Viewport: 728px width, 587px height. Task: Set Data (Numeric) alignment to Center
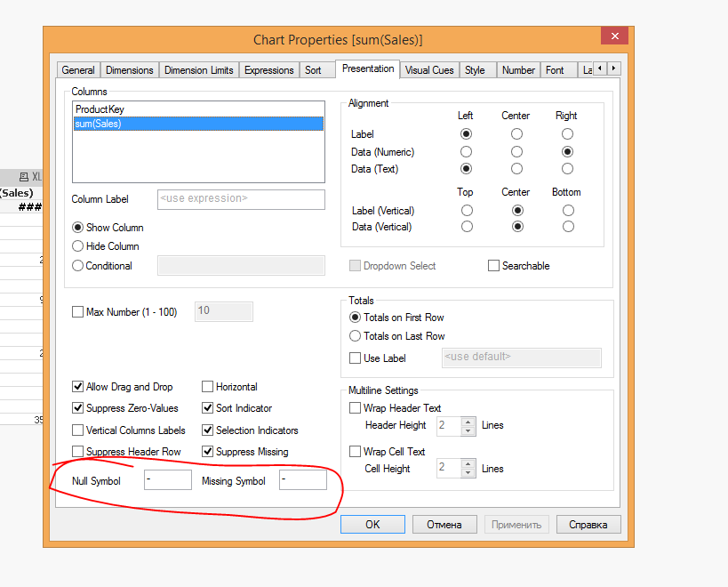coord(516,152)
